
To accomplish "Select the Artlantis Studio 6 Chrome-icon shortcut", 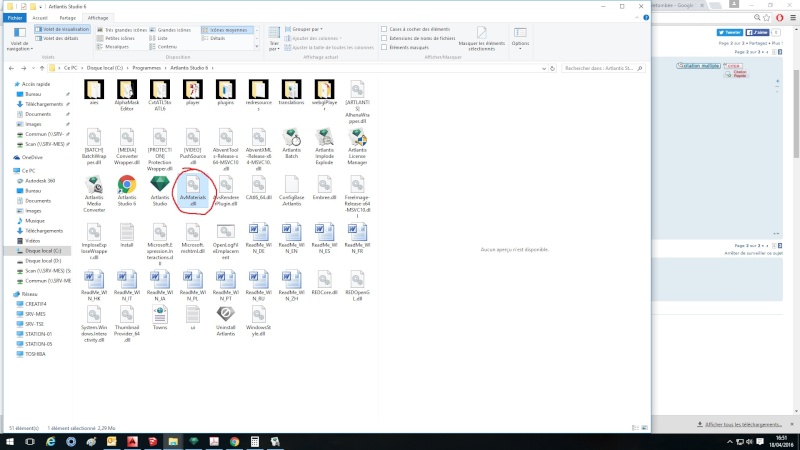I will coord(127,191).
